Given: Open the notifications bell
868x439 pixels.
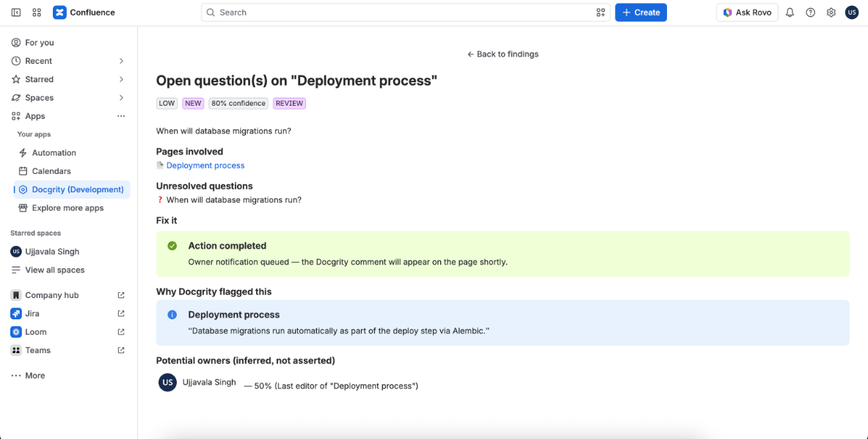Looking at the screenshot, I should (790, 12).
